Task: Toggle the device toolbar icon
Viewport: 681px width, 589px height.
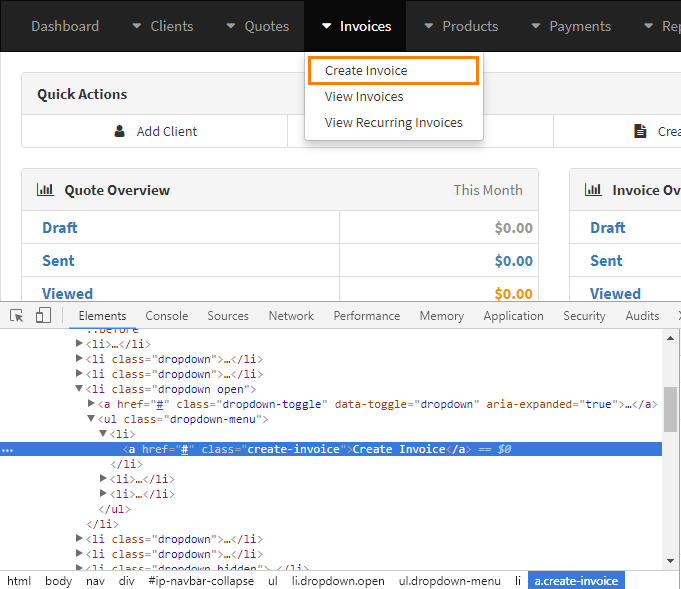Action: click(x=43, y=315)
